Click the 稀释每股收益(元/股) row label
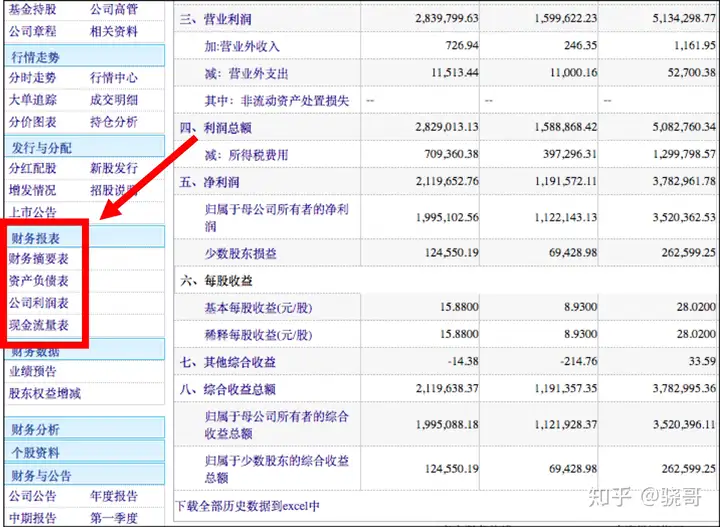This screenshot has width=720, height=527. (x=258, y=335)
